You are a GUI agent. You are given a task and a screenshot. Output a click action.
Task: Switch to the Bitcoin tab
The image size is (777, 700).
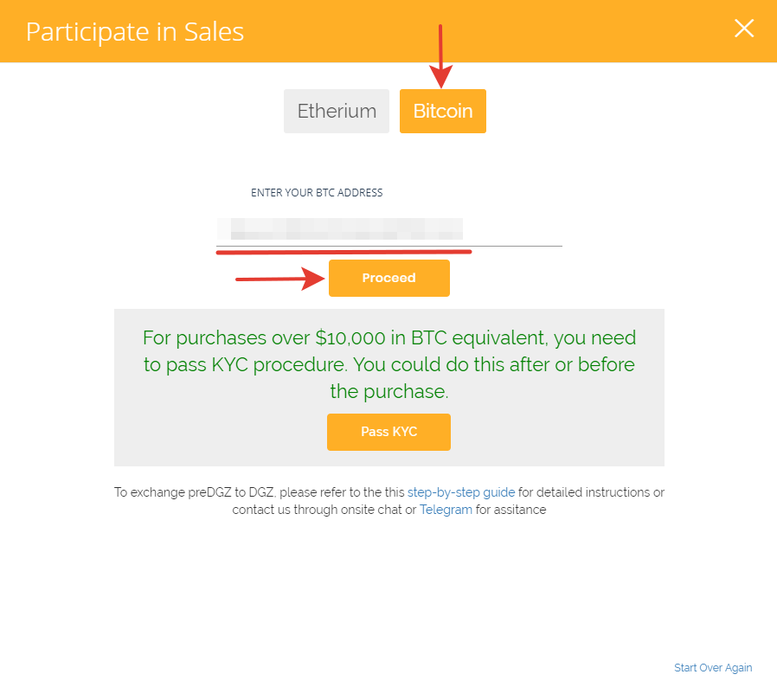(x=442, y=112)
